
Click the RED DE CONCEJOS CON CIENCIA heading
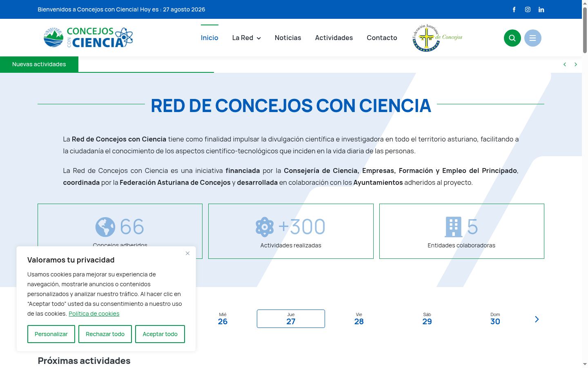(x=291, y=105)
